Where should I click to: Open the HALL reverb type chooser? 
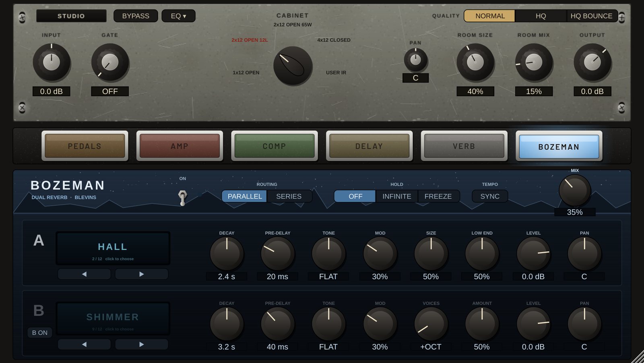pyautogui.click(x=113, y=248)
